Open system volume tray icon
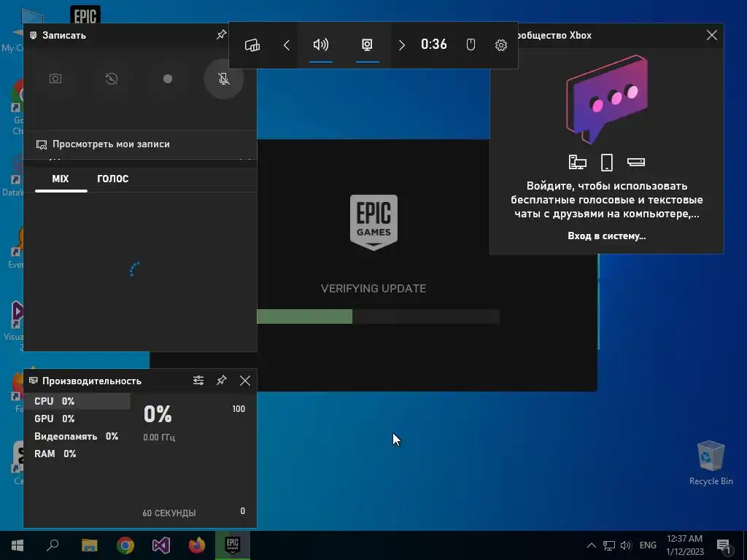This screenshot has width=747, height=560. 626,545
